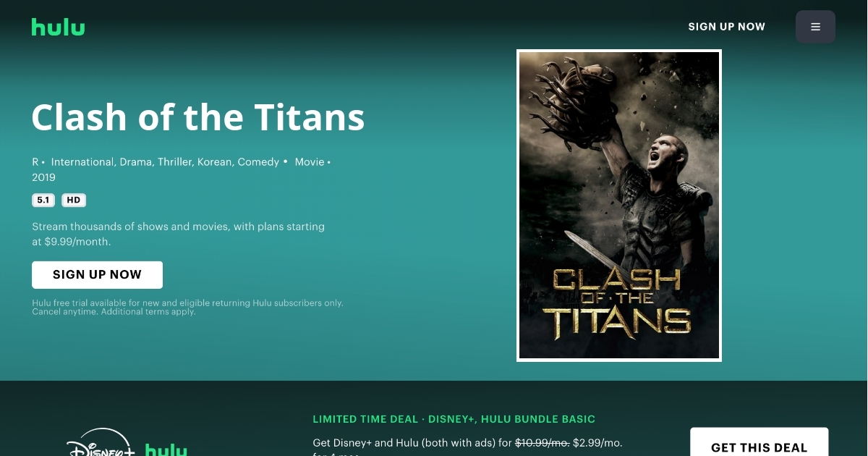Click the plans starting at $9.99/month text

click(x=178, y=235)
